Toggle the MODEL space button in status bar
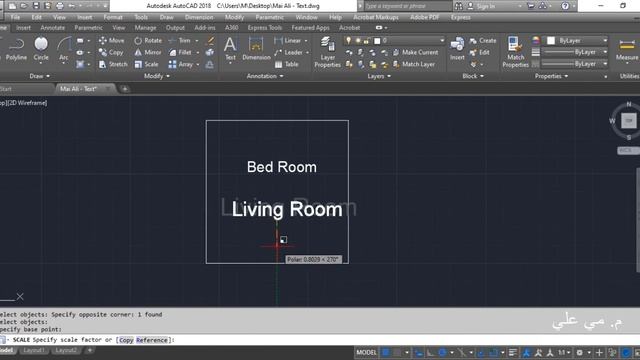640x360 pixels. pyautogui.click(x=367, y=352)
